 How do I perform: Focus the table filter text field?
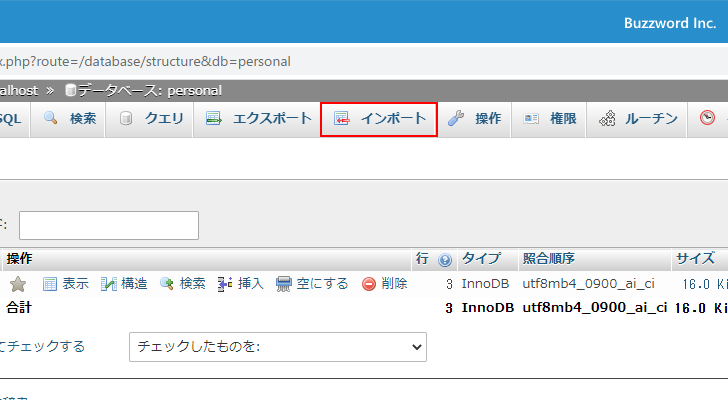tap(109, 226)
